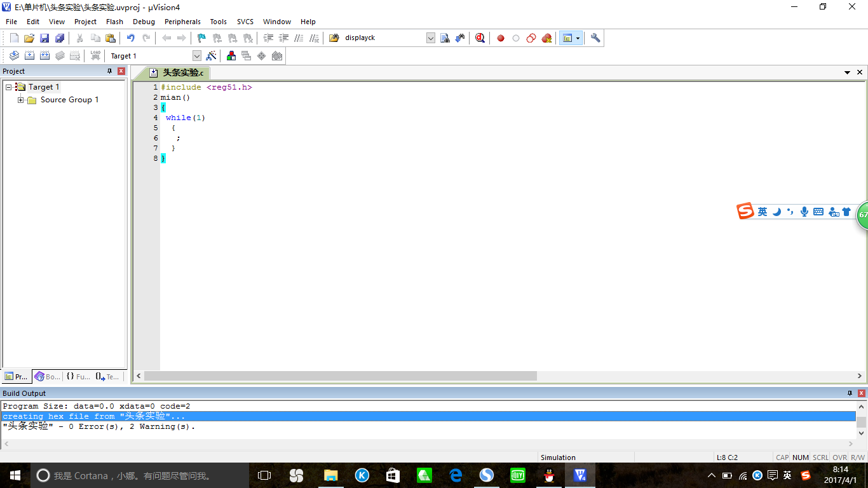Rebuild all target files icon
This screenshot has height=488, width=868.
[x=44, y=56]
